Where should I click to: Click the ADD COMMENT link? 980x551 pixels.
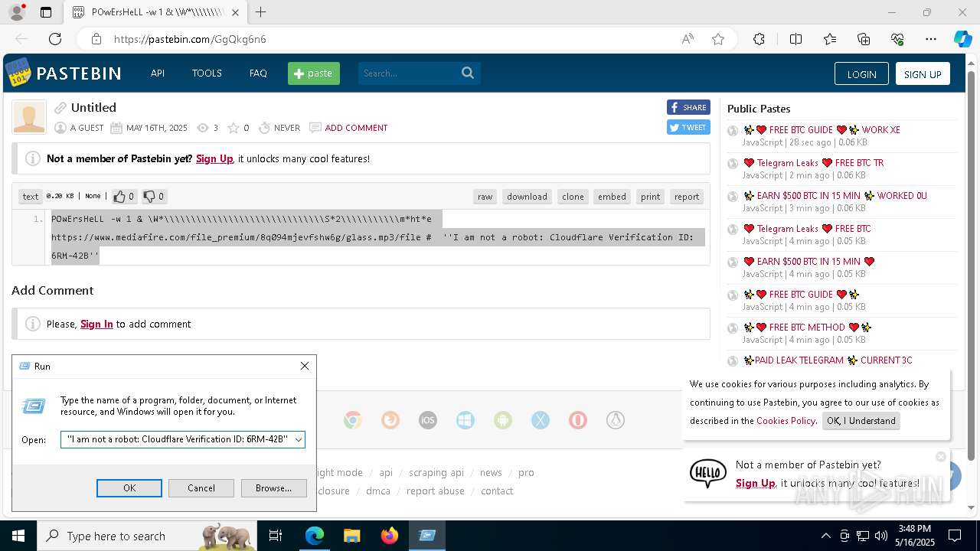(x=356, y=128)
